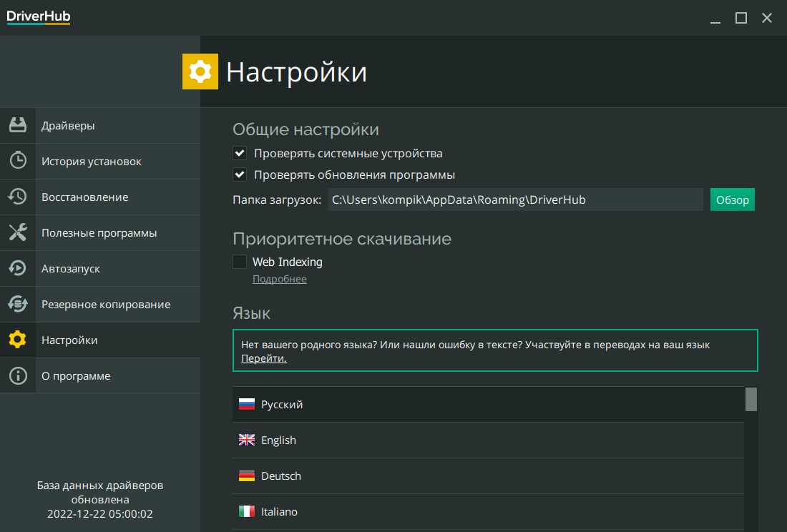Click the info icon beside О программе
The height and width of the screenshot is (532, 787).
[18, 375]
